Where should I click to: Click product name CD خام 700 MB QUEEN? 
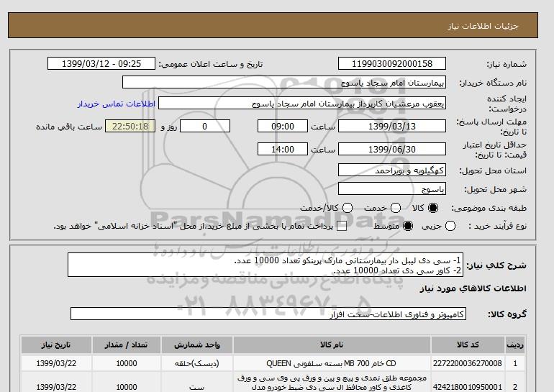click(x=332, y=363)
